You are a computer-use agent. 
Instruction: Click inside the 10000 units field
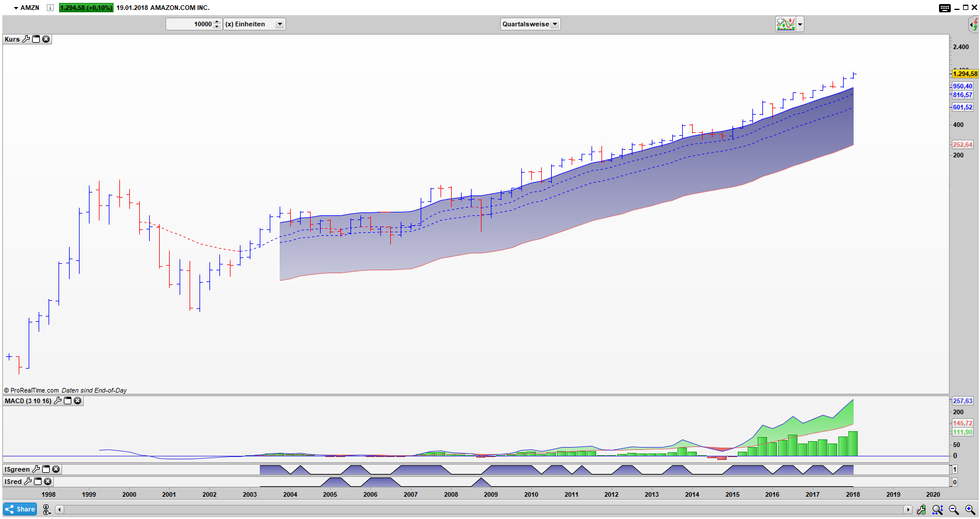point(190,24)
